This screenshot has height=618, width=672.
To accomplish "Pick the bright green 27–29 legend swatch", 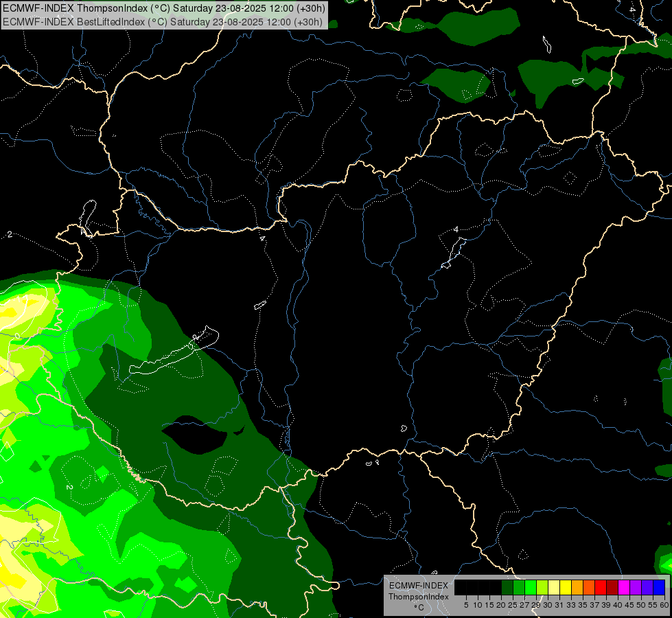I will tap(531, 587).
